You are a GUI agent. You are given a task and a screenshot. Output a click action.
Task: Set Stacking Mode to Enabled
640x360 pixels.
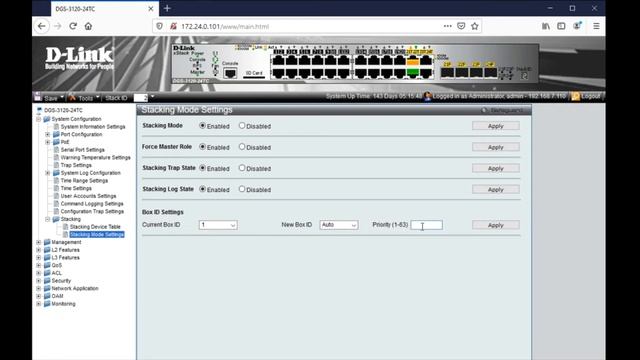[202, 126]
